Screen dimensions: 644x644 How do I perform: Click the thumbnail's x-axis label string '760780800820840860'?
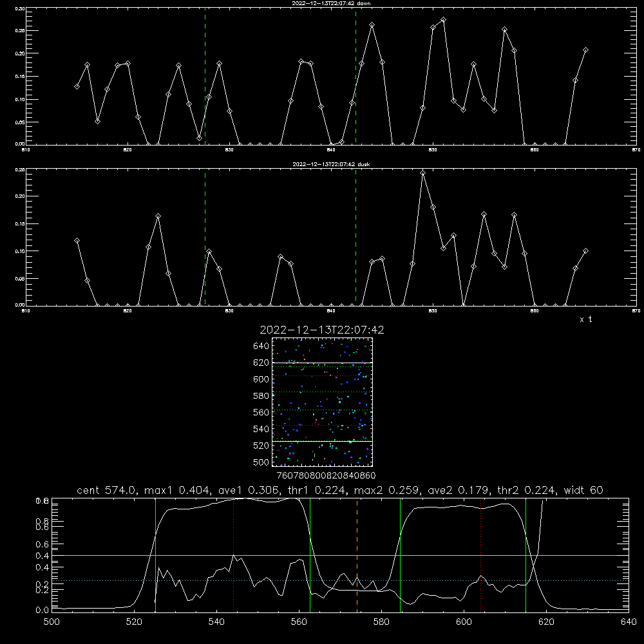tap(326, 476)
